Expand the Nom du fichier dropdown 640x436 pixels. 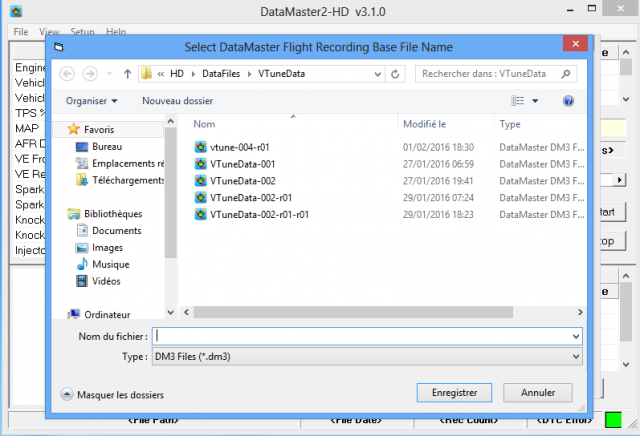(576, 337)
